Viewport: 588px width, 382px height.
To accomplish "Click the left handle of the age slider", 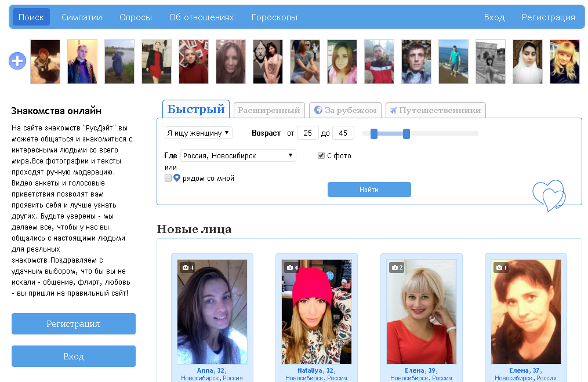I will 374,134.
